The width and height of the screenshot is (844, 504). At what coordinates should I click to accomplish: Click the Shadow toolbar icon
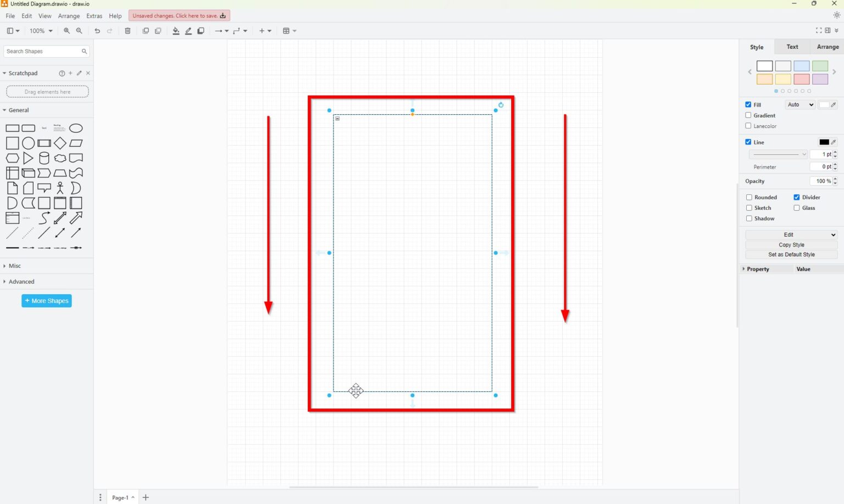(201, 31)
